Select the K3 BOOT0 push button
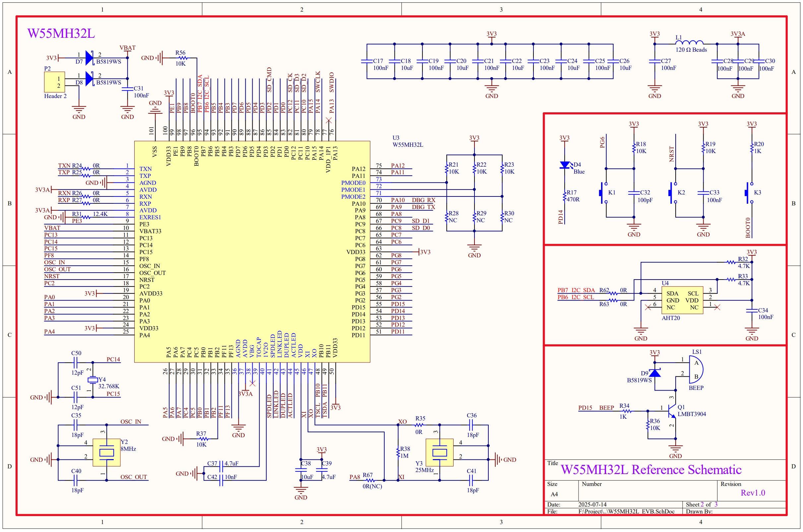This screenshot has width=803, height=532. [x=749, y=193]
